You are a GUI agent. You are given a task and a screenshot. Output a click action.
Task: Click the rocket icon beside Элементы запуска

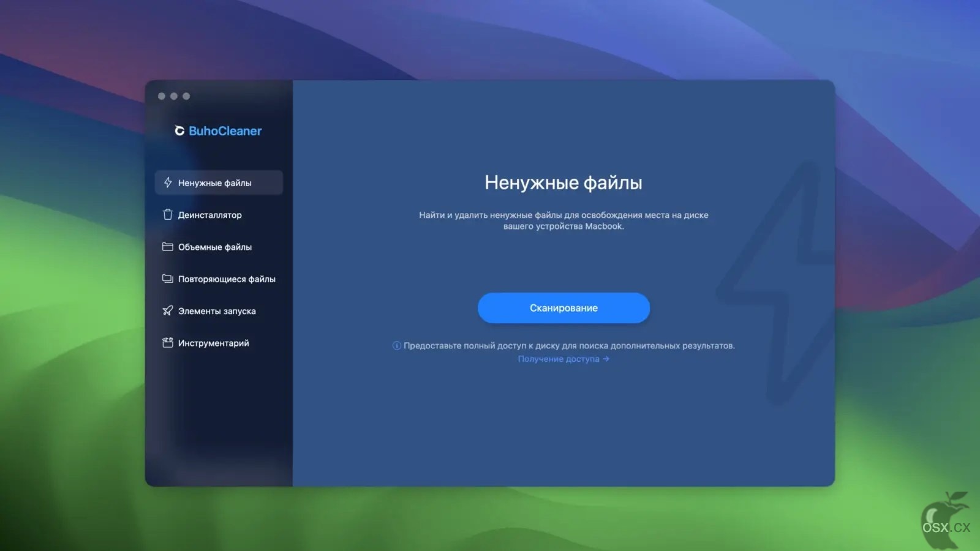168,310
